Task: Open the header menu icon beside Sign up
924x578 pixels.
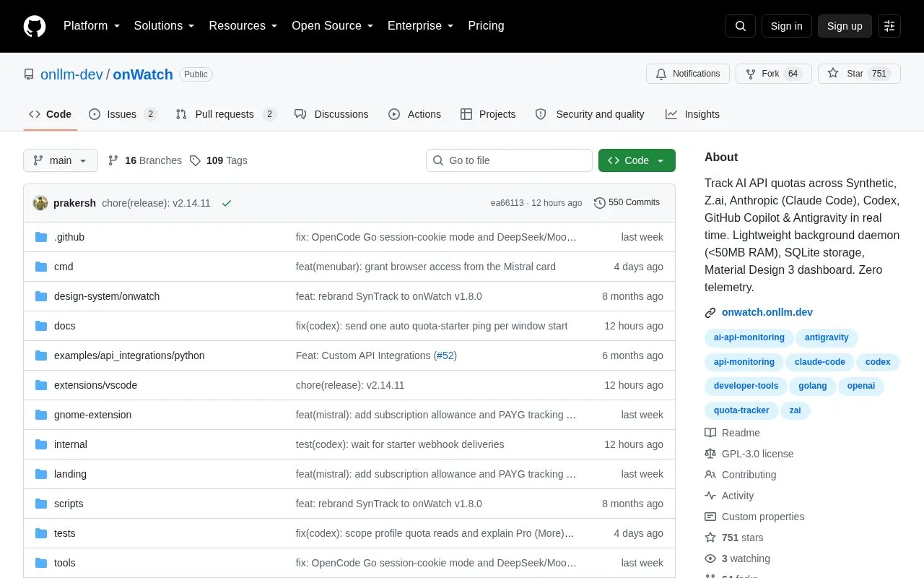Action: pos(889,26)
